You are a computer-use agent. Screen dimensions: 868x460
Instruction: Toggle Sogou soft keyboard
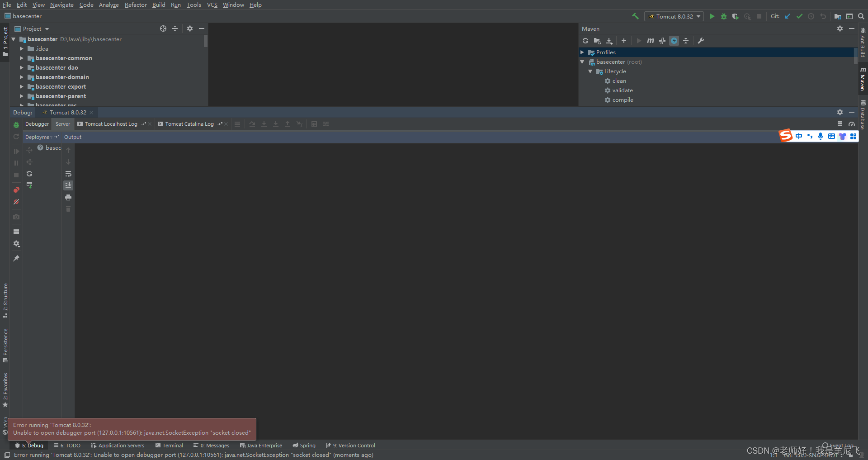pyautogui.click(x=831, y=136)
